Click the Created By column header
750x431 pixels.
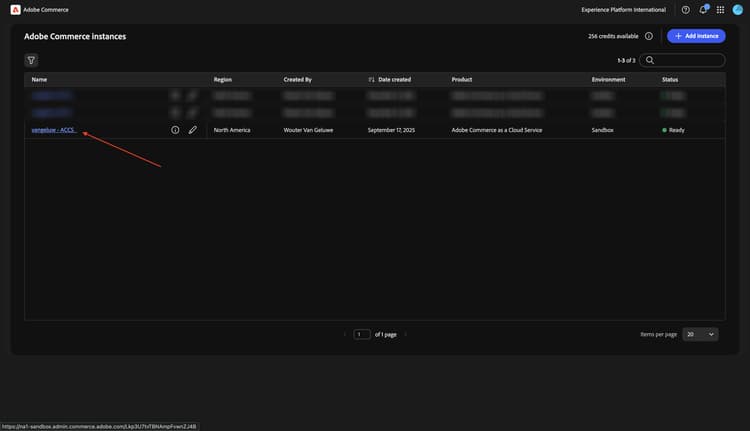[x=298, y=79]
